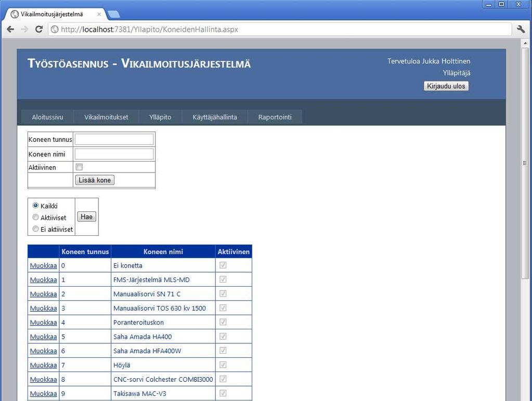Click the Työstöasennus page title heading
This screenshot has height=401, width=532.
139,63
